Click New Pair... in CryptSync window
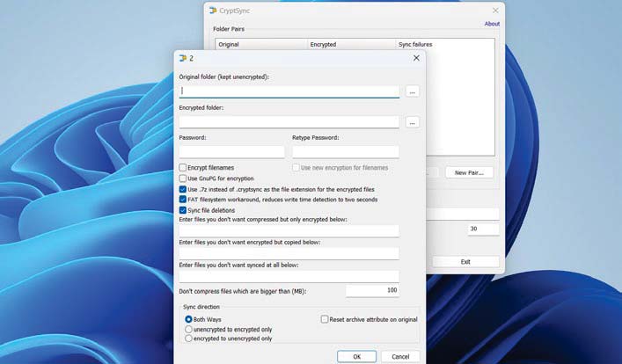 (x=469, y=172)
